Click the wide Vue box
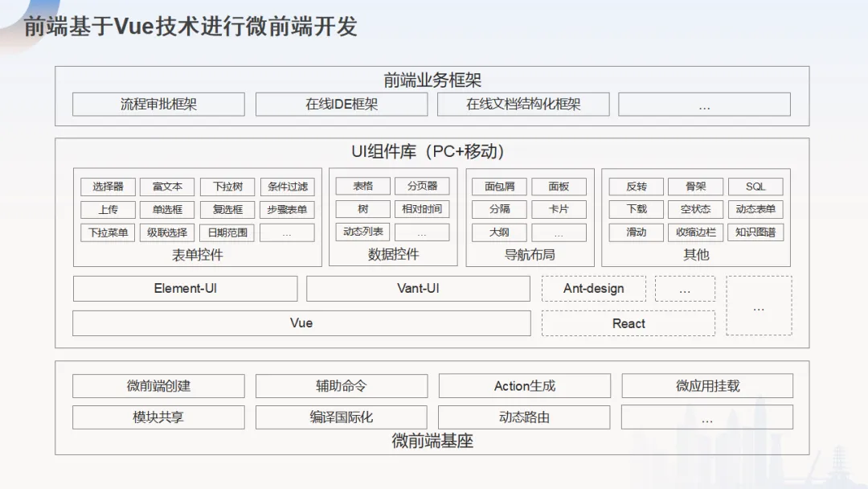The width and height of the screenshot is (868, 489). click(301, 323)
